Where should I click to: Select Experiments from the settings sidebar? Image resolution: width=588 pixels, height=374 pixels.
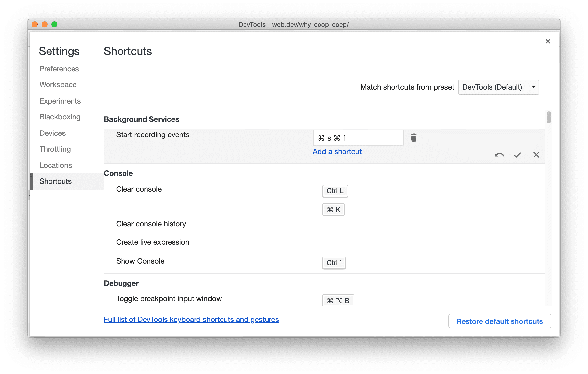[60, 101]
